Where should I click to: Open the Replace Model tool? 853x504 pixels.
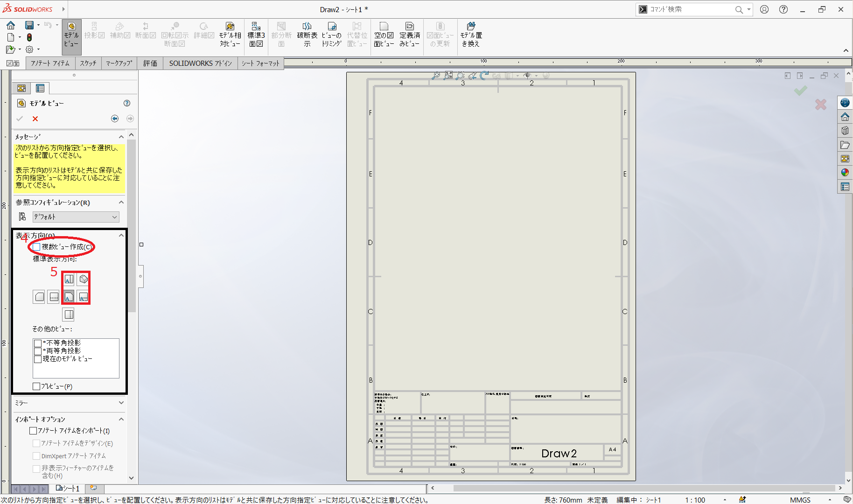pyautogui.click(x=471, y=35)
